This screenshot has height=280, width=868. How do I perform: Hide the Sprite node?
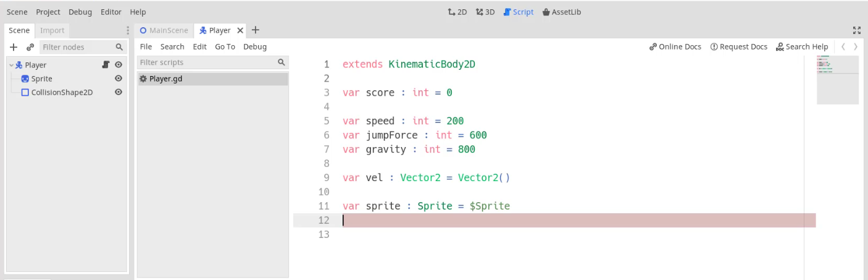(119, 78)
